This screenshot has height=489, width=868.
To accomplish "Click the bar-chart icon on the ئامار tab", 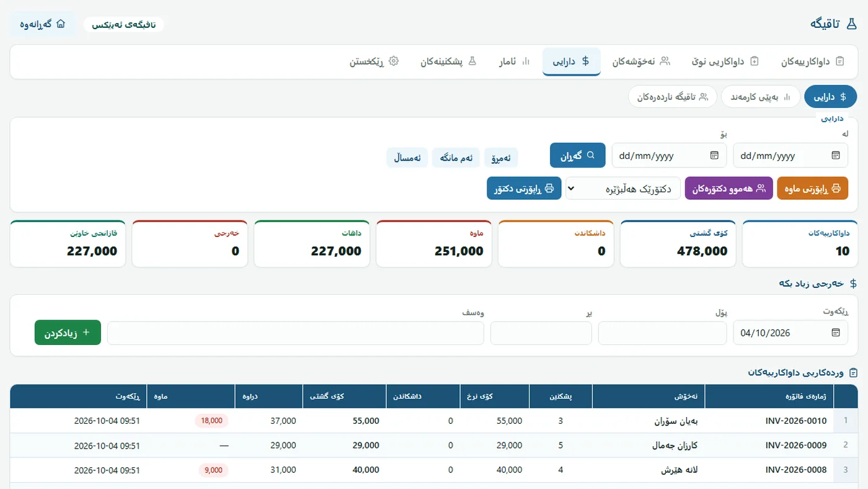I will (526, 61).
